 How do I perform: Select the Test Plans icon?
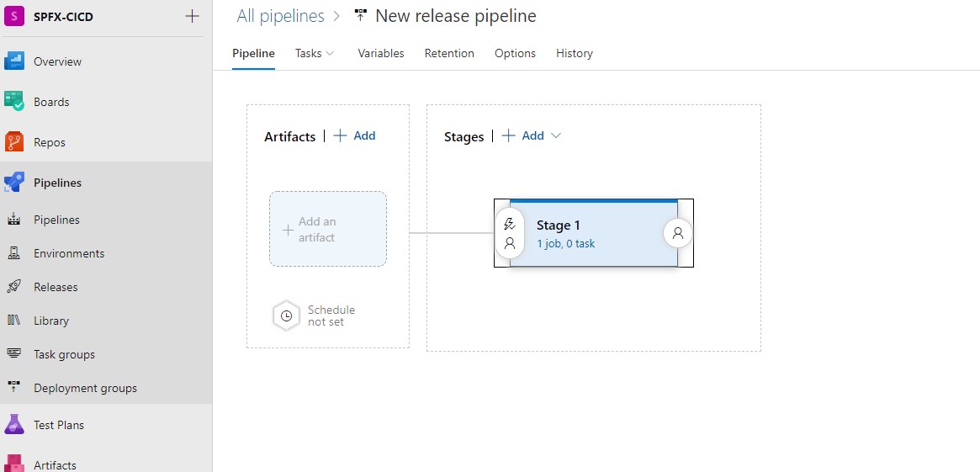pos(14,425)
